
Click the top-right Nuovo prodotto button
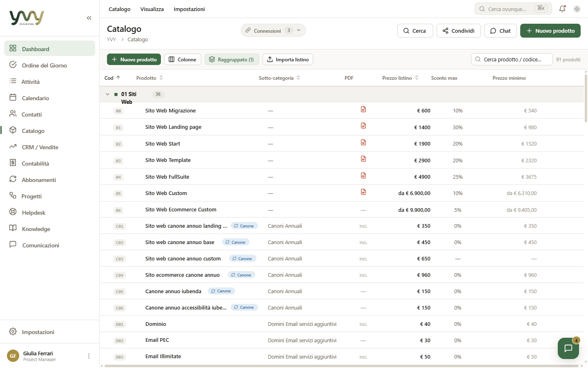pyautogui.click(x=550, y=31)
